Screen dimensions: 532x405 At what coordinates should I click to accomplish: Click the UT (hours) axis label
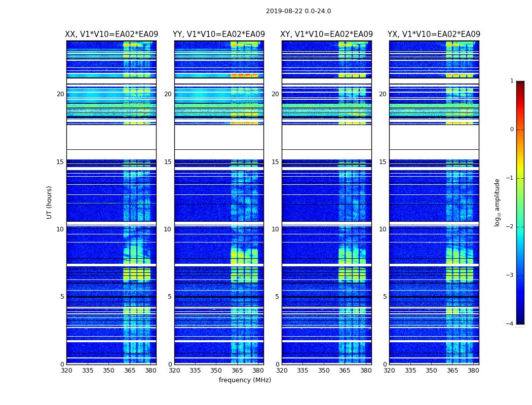click(49, 202)
